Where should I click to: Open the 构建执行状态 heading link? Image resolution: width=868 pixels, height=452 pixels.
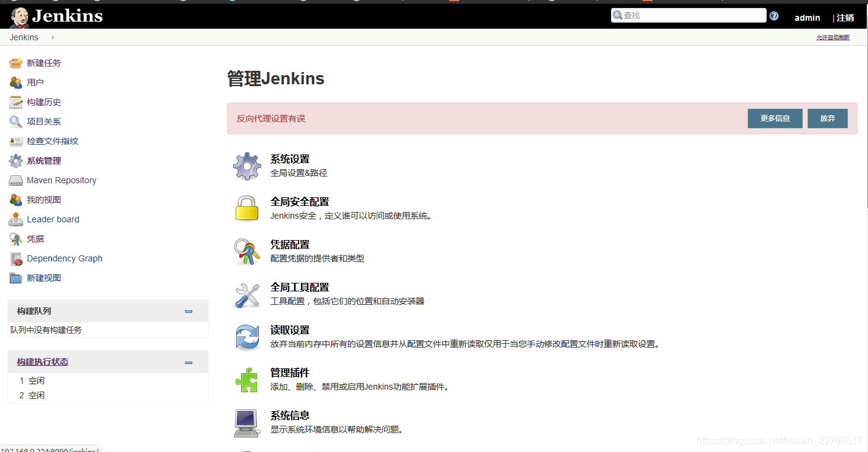coord(43,362)
